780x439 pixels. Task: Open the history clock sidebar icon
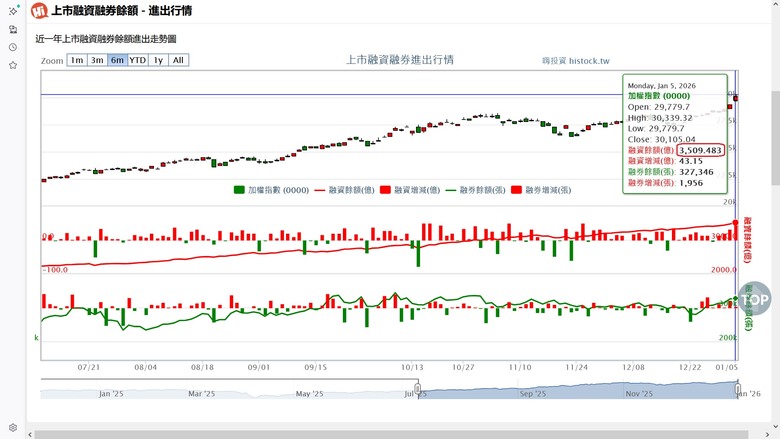click(13, 47)
